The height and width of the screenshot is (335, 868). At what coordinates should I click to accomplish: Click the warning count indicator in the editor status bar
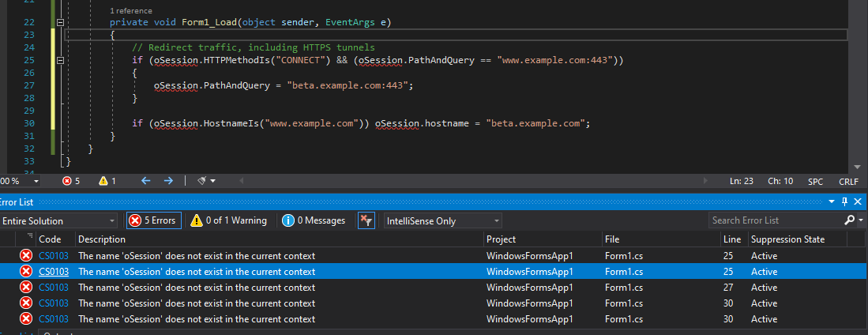pos(107,181)
